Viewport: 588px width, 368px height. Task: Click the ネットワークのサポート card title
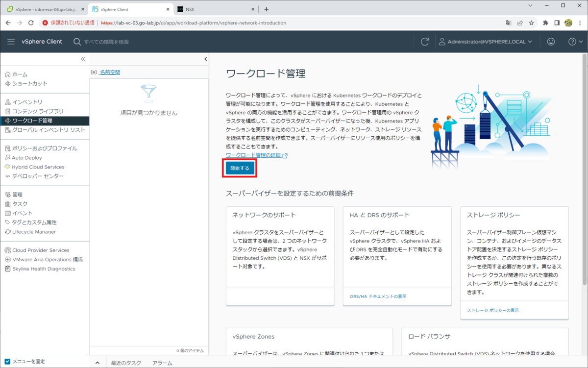pos(264,215)
